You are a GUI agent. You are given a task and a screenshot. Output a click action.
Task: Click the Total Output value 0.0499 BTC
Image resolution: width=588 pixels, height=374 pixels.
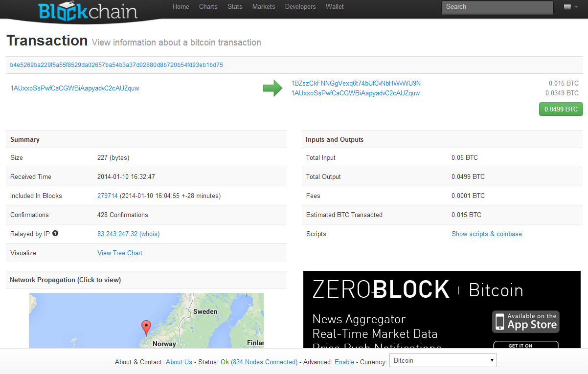(468, 176)
